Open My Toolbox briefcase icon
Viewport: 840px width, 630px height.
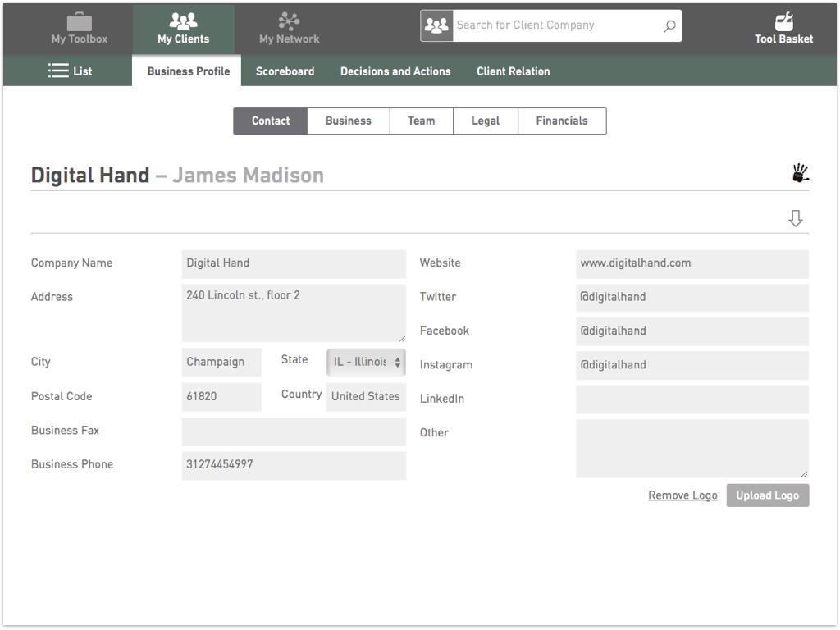(80, 21)
